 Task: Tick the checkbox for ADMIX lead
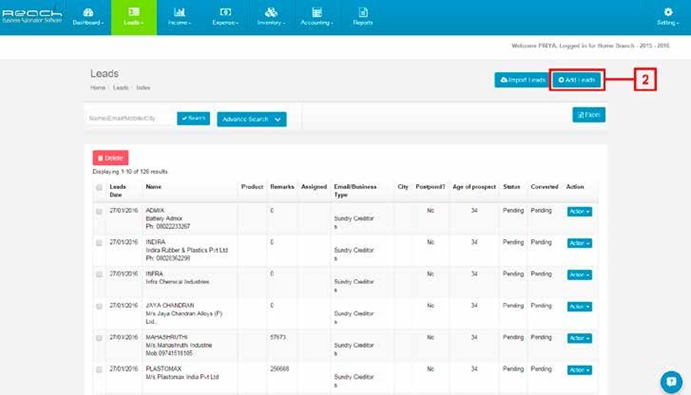coord(99,212)
